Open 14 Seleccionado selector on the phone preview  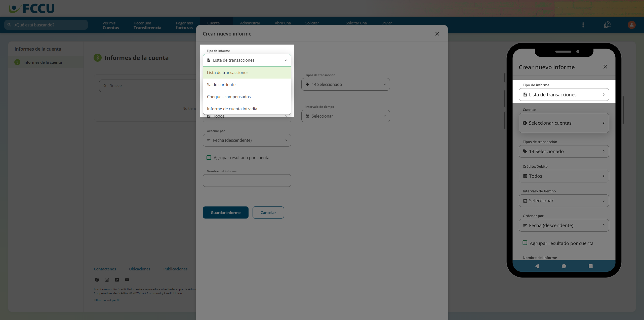click(564, 151)
